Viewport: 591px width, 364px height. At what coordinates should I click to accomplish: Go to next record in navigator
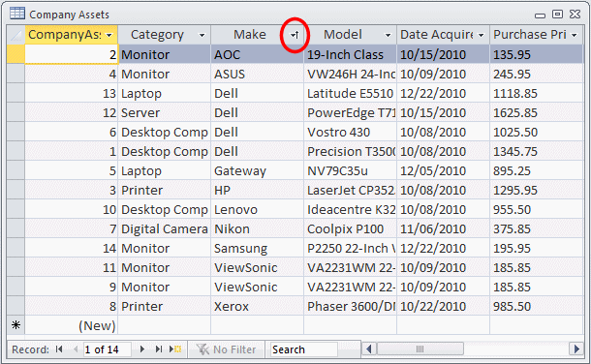coord(142,349)
